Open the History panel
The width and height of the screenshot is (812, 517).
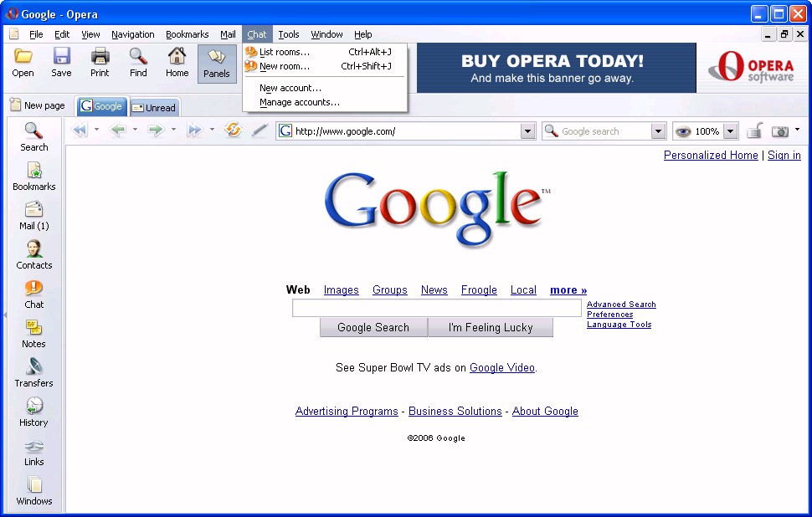(x=33, y=412)
